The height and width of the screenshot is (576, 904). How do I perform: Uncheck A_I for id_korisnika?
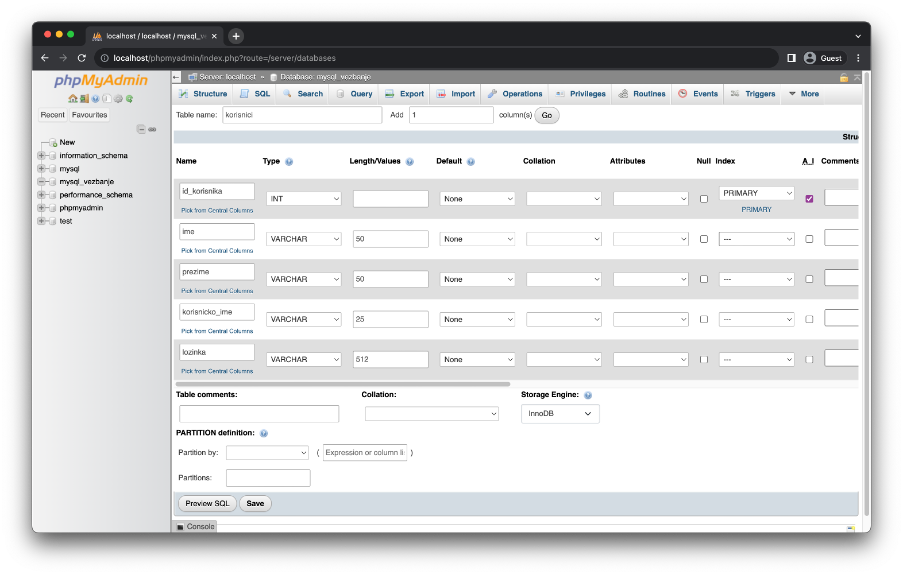tap(809, 199)
